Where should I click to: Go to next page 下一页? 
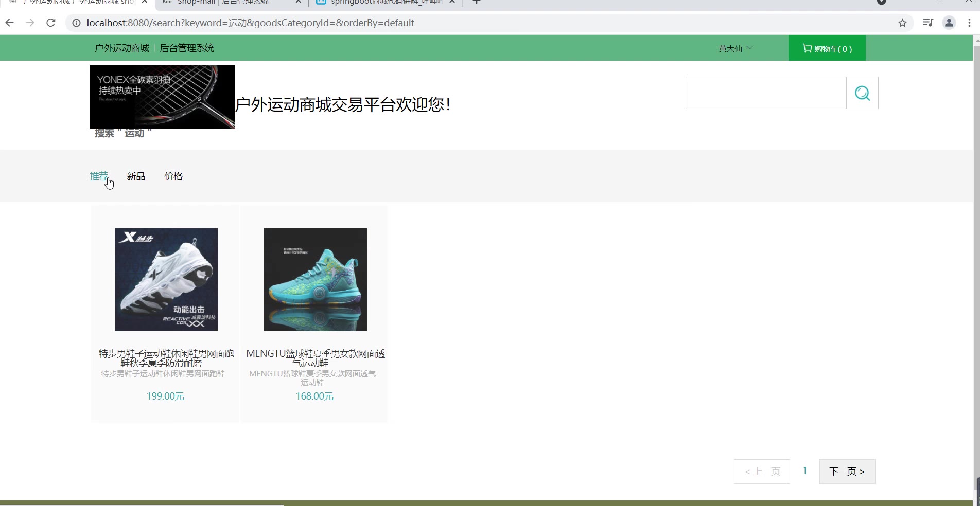pyautogui.click(x=847, y=472)
